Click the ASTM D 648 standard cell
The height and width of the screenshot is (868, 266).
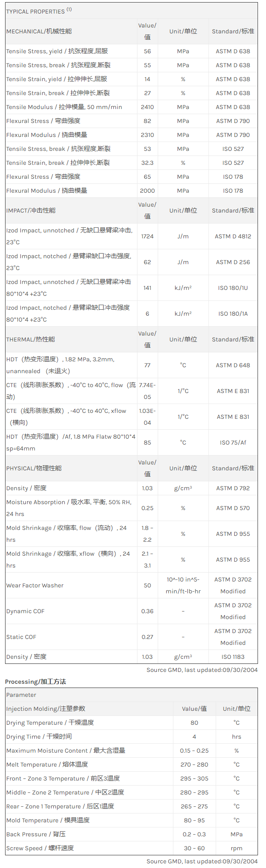[233, 365]
